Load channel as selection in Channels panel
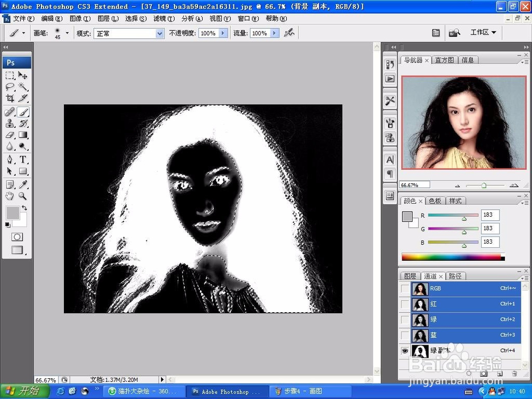This screenshot has height=399, width=532. pos(468,373)
